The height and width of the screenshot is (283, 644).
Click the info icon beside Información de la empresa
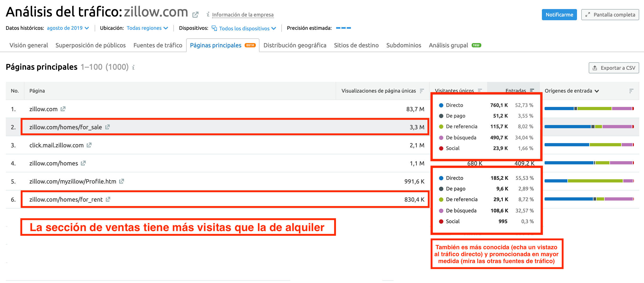click(208, 14)
